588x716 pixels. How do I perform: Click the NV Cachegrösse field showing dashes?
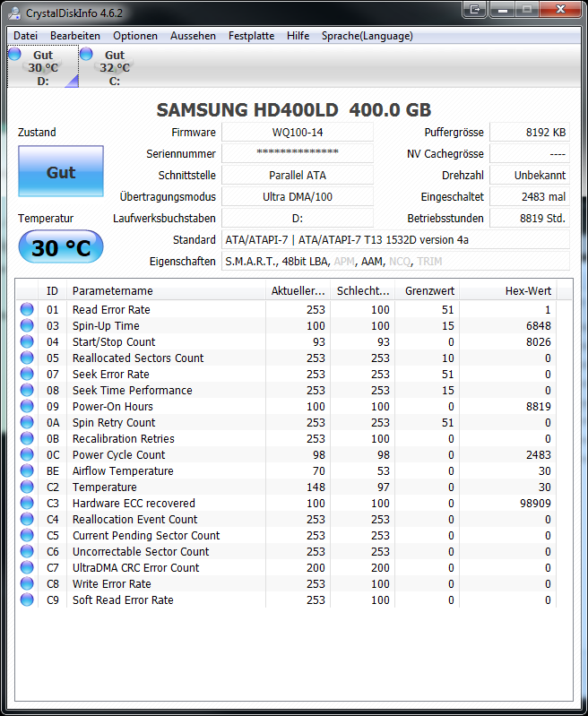[530, 153]
